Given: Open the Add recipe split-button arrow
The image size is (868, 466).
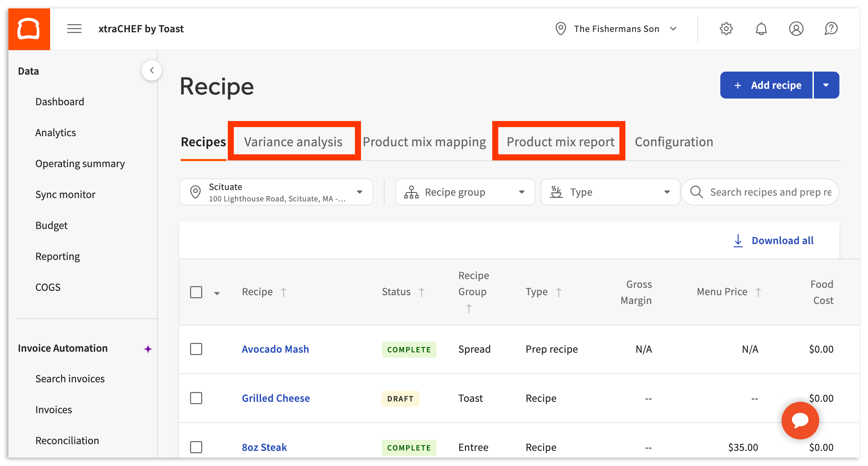Looking at the screenshot, I should coord(826,85).
